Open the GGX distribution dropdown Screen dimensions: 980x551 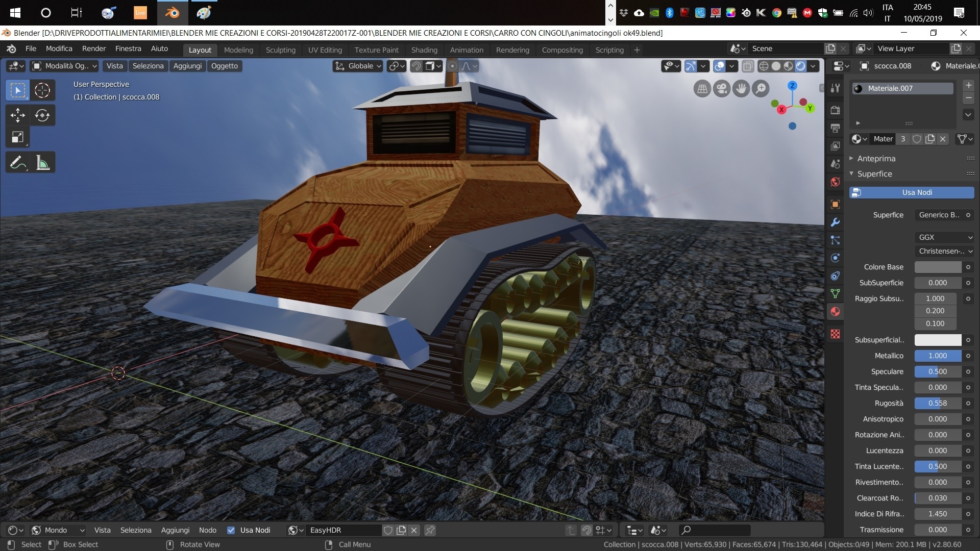click(x=944, y=237)
